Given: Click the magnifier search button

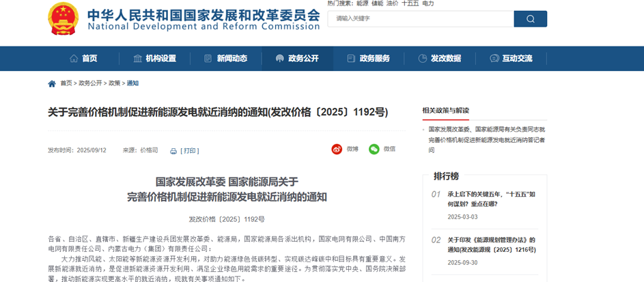Looking at the screenshot, I should 530,18.
